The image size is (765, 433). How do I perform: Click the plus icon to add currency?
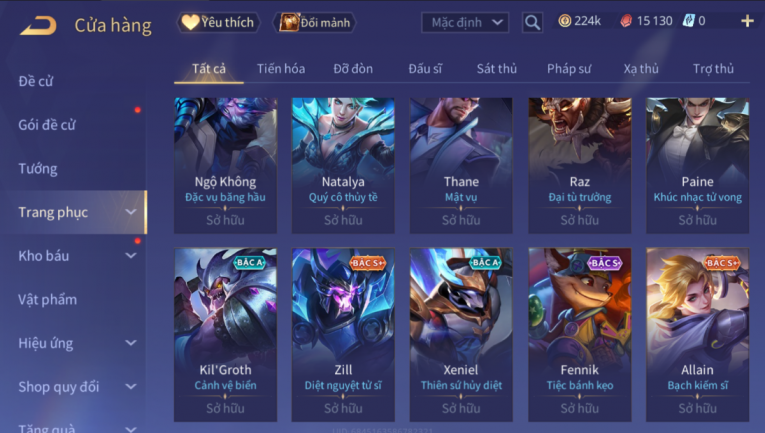(x=747, y=21)
